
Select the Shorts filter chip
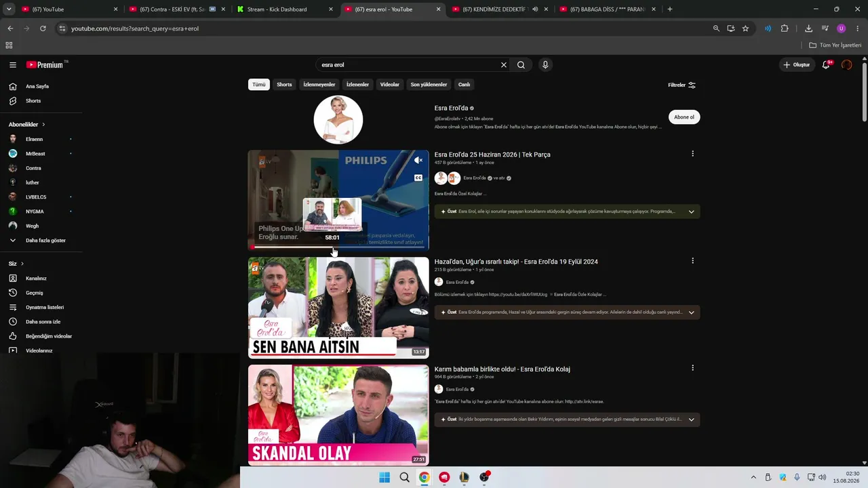coord(284,85)
